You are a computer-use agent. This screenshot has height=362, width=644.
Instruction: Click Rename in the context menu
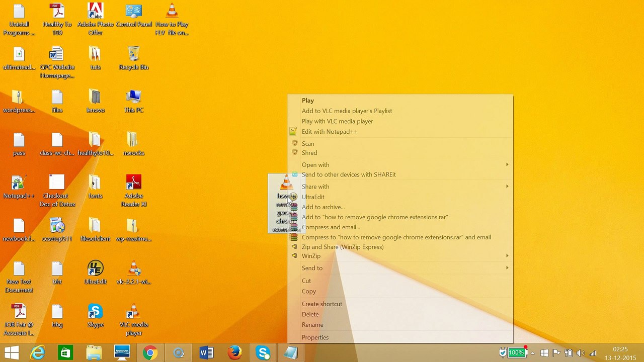[312, 325]
